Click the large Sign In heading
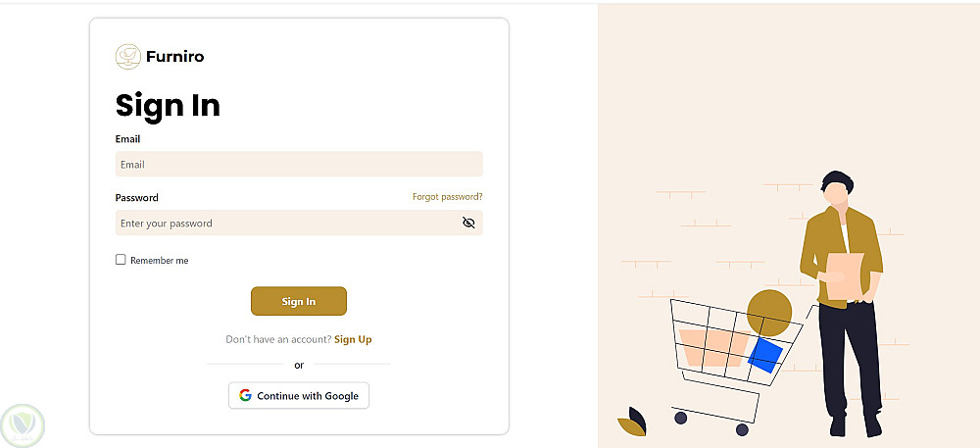The height and width of the screenshot is (448, 980). tap(168, 105)
